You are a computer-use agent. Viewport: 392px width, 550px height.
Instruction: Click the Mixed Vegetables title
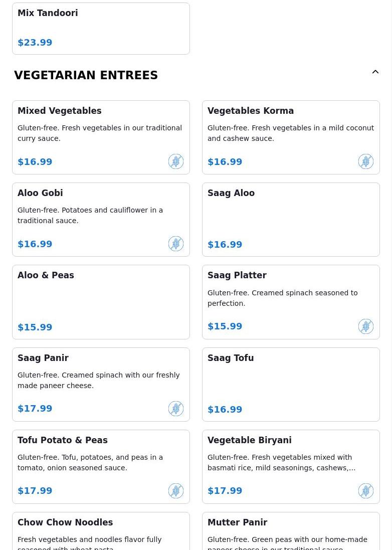60,111
